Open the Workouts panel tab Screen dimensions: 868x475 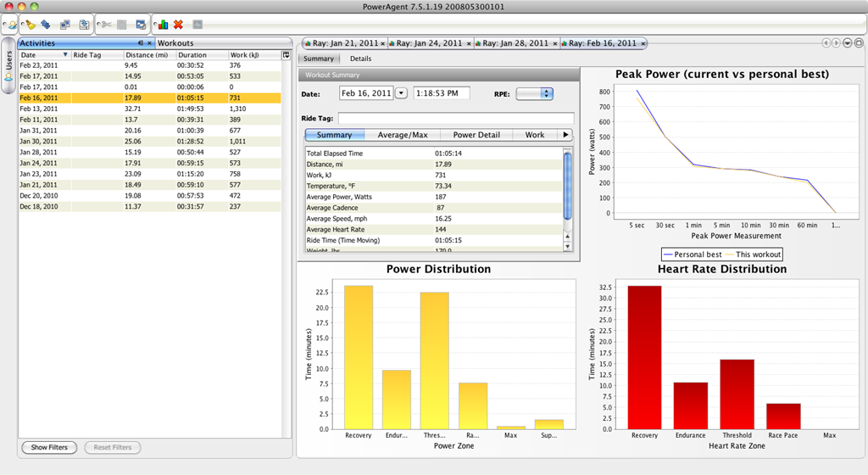click(175, 43)
